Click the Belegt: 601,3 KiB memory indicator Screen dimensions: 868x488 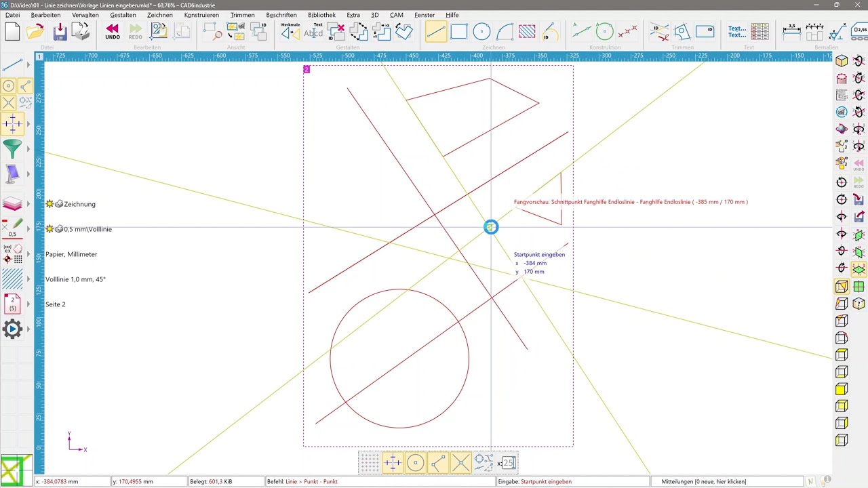226,481
